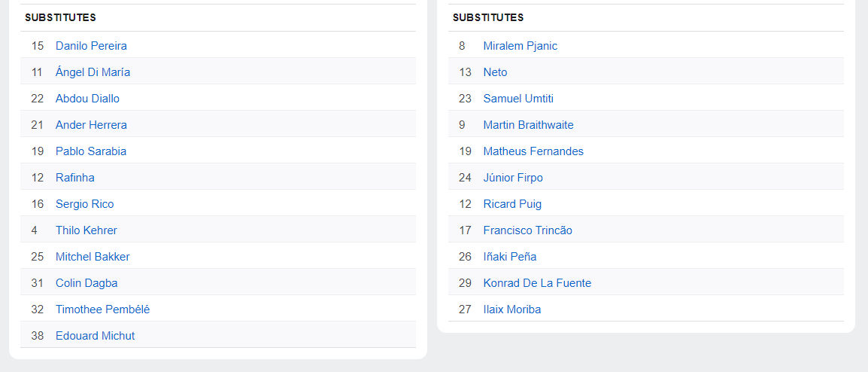Click Francisco Trincão's name
The image size is (868, 372).
tap(528, 230)
